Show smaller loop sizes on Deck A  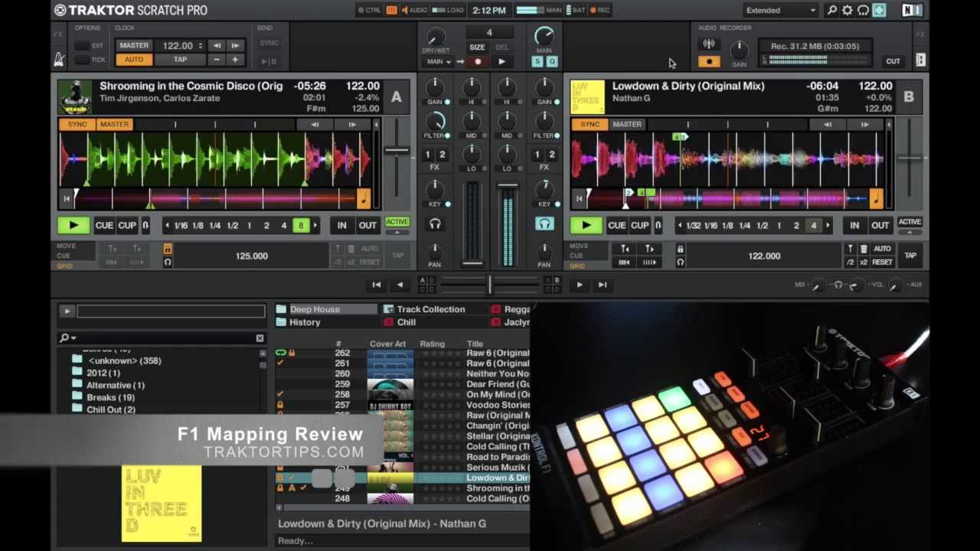[x=167, y=226]
